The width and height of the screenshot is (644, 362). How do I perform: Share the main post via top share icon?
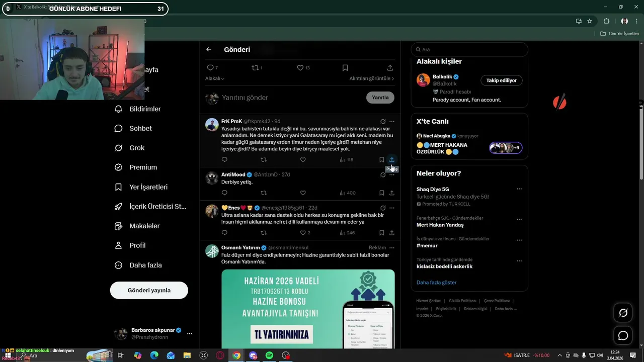390,67
